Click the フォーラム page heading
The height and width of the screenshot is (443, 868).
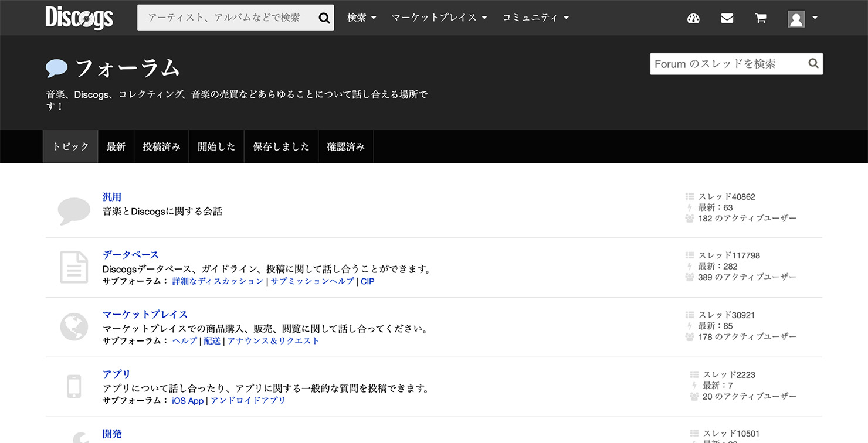pos(127,69)
